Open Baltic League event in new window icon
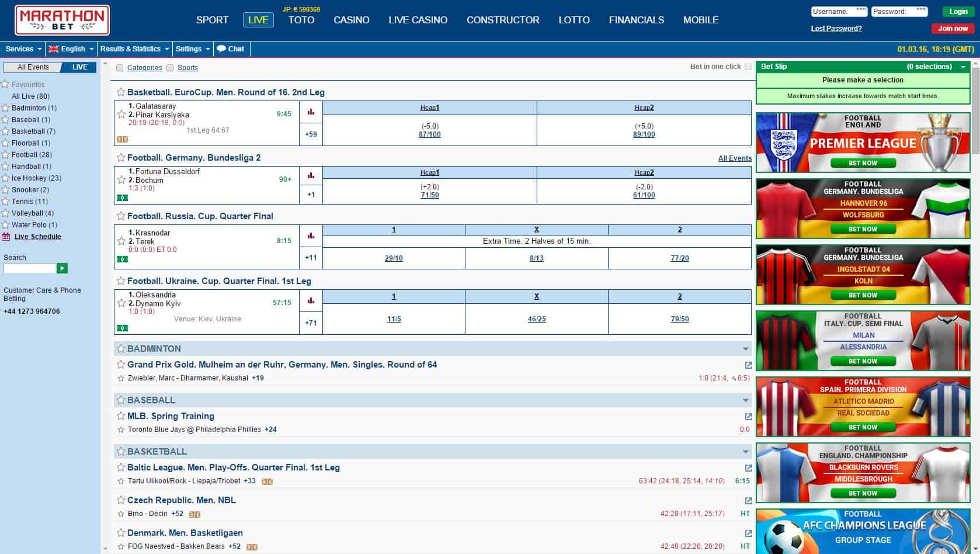980x554 pixels. click(x=748, y=468)
